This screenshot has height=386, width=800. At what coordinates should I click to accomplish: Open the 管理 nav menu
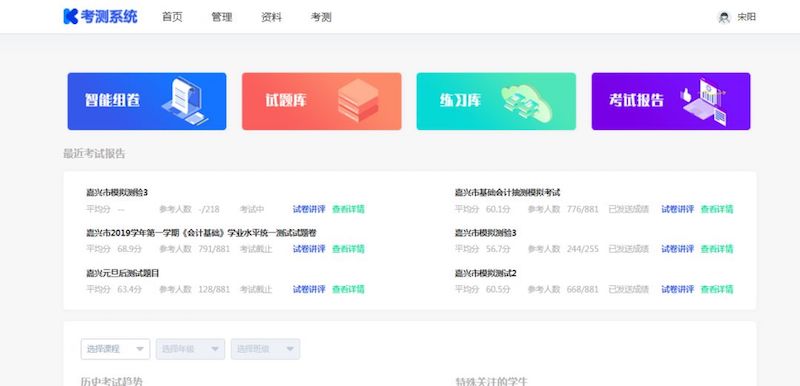tap(222, 17)
